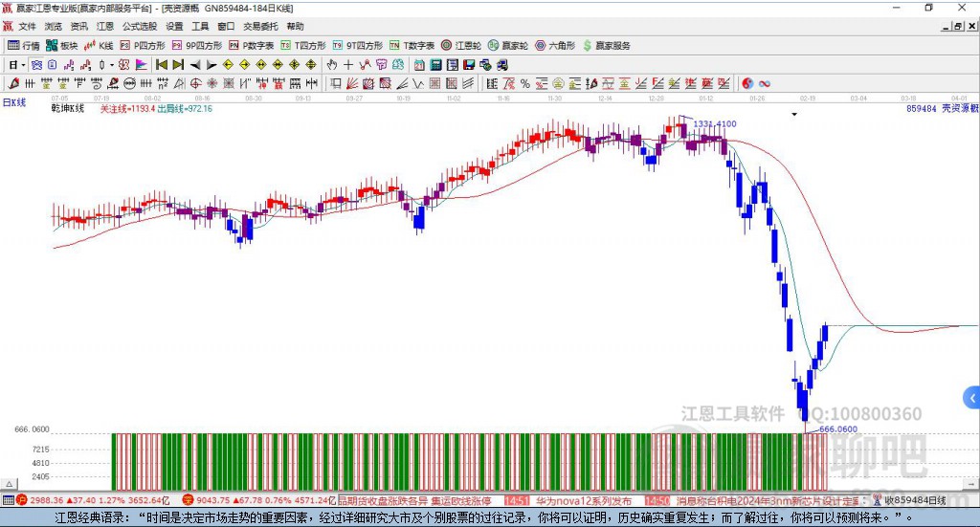Viewport: 980px width, 527px height.
Task: Switch to the K线 chart view
Action: [99, 46]
